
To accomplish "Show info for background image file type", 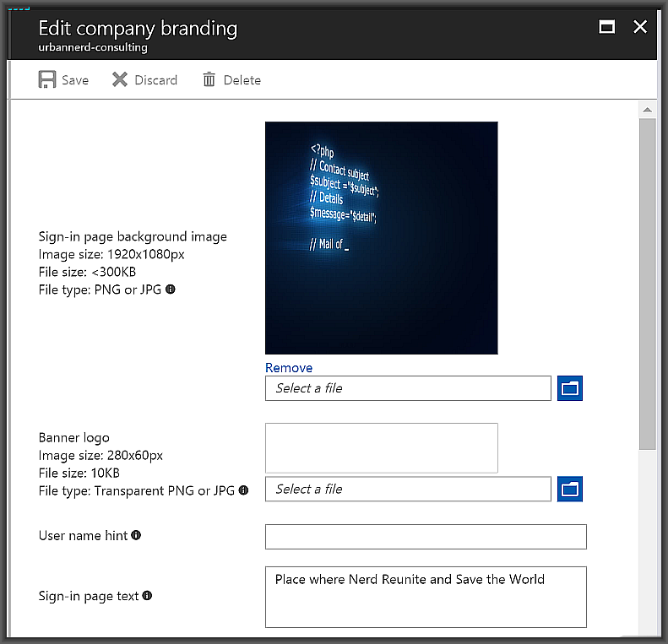I will click(x=171, y=290).
